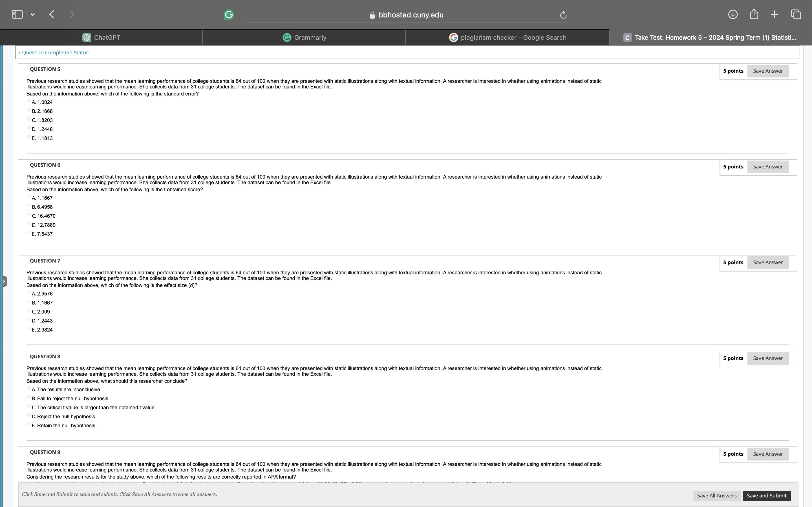Click the Grammarly extension icon in the toolbar
812x507 pixels.
(x=228, y=15)
